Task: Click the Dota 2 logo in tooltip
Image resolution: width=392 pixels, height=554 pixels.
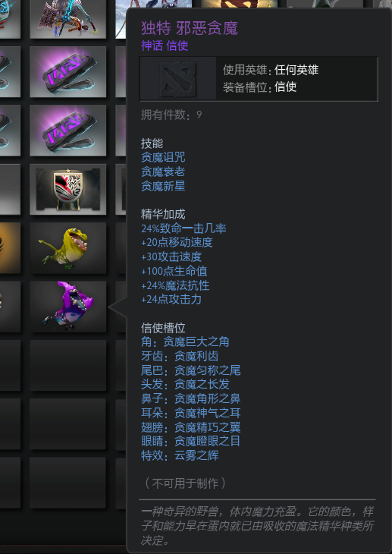Action: [178, 78]
